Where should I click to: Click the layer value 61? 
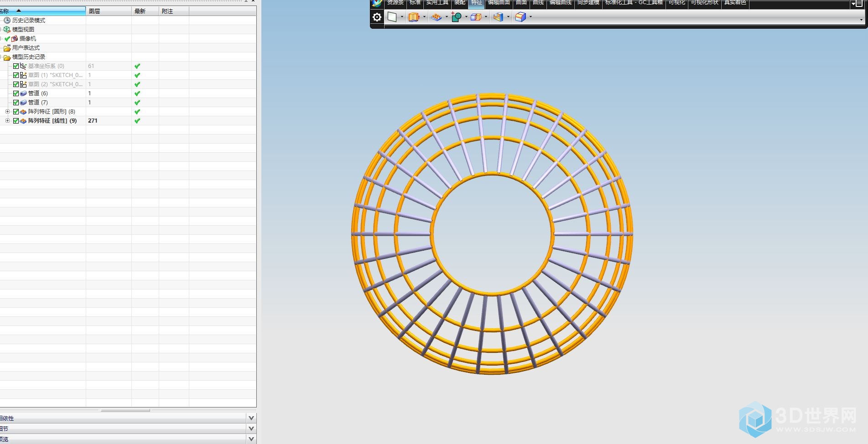[x=91, y=66]
